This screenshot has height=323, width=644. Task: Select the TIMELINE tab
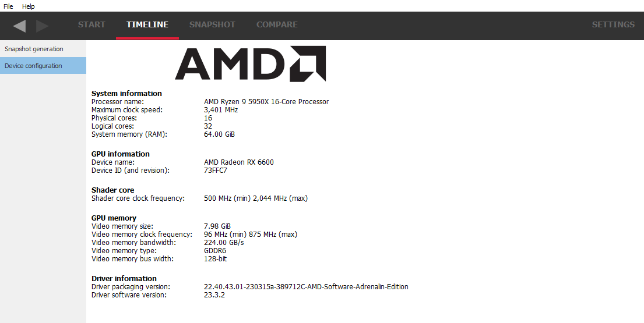coord(147,24)
